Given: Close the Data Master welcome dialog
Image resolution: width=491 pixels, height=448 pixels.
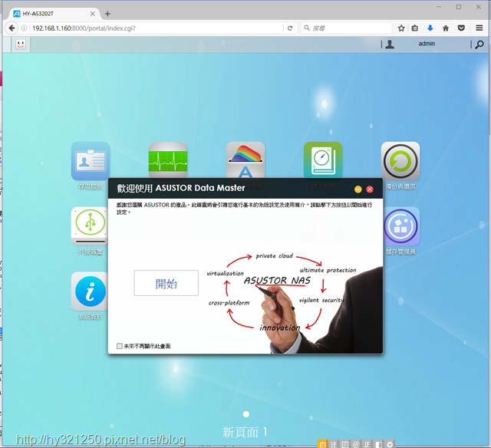Looking at the screenshot, I should tap(370, 189).
